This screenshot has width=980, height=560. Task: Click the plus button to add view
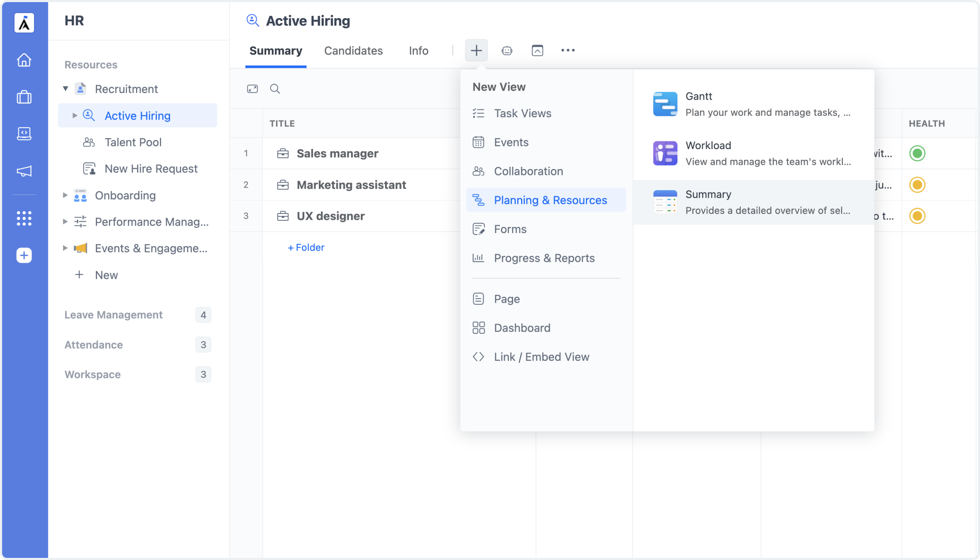[476, 50]
